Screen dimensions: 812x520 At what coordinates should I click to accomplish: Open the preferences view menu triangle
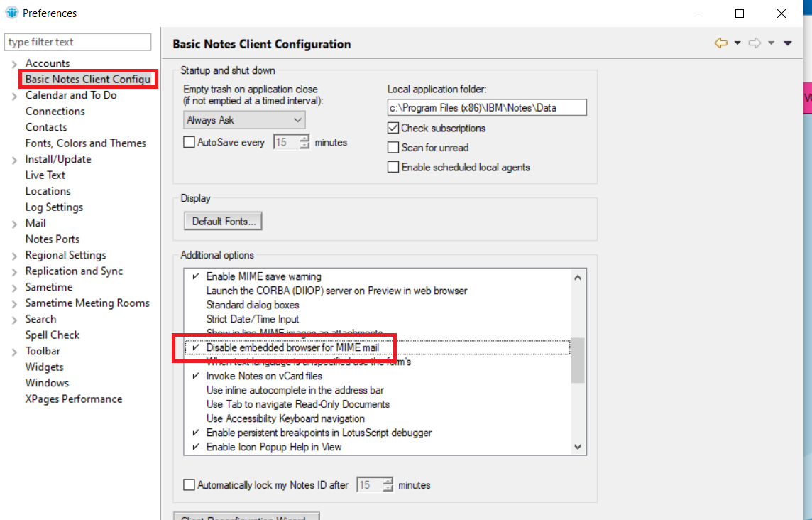788,43
